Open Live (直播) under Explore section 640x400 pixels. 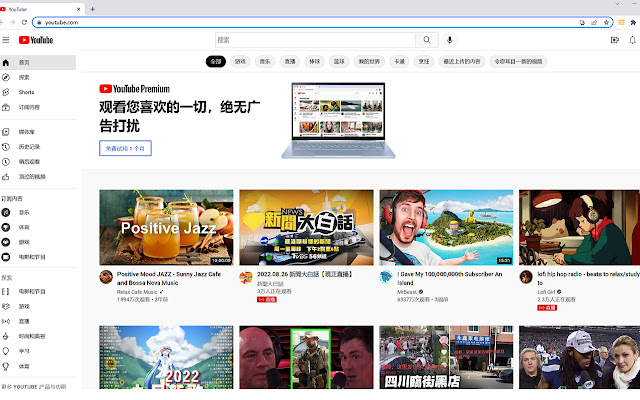tap(38, 321)
